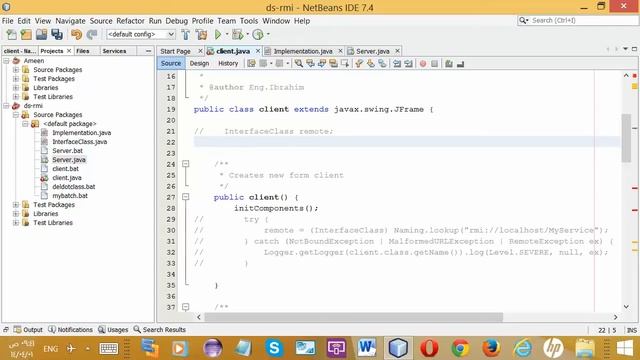
Task: Click the Next Bookmark icon
Action: (371, 64)
